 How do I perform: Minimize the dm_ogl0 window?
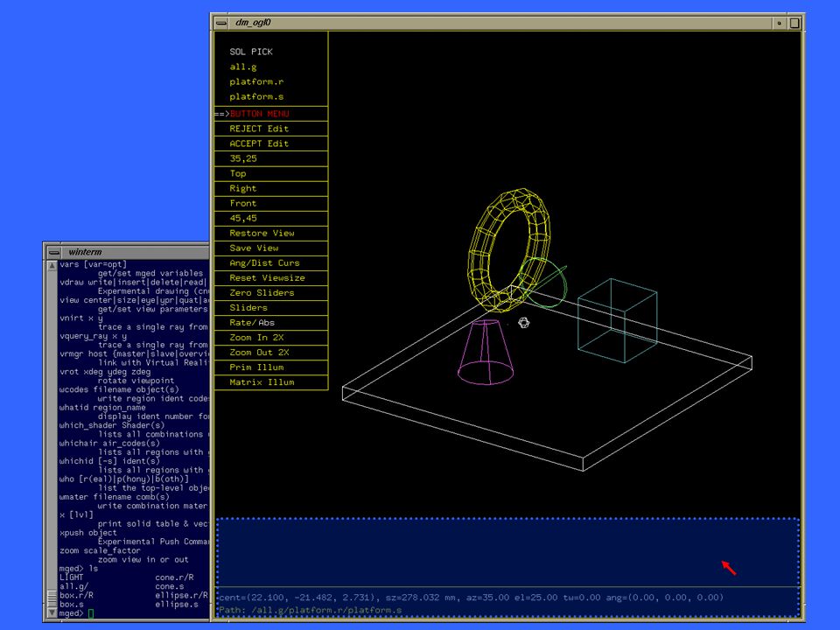point(779,23)
